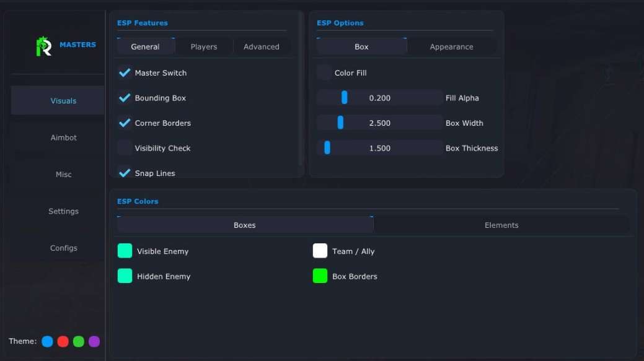The height and width of the screenshot is (361, 644).
Task: Open the Configs section
Action: (58, 248)
